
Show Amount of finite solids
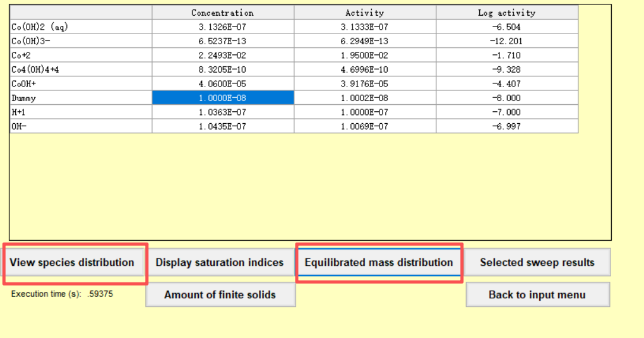click(x=220, y=295)
